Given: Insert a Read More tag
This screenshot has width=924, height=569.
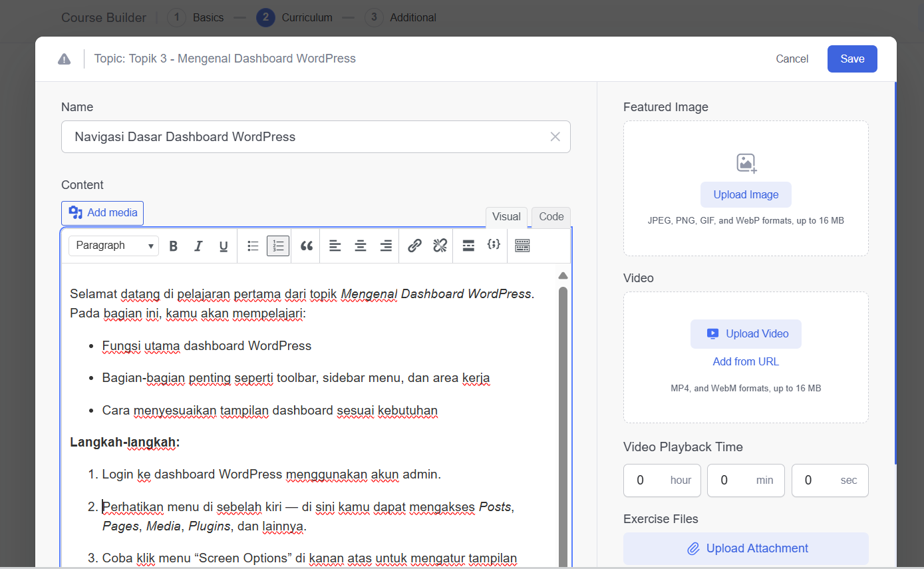Looking at the screenshot, I should 468,246.
